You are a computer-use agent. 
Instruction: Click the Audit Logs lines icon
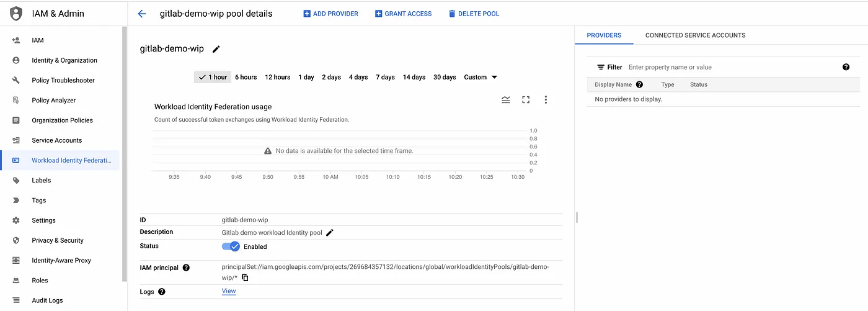[16, 300]
